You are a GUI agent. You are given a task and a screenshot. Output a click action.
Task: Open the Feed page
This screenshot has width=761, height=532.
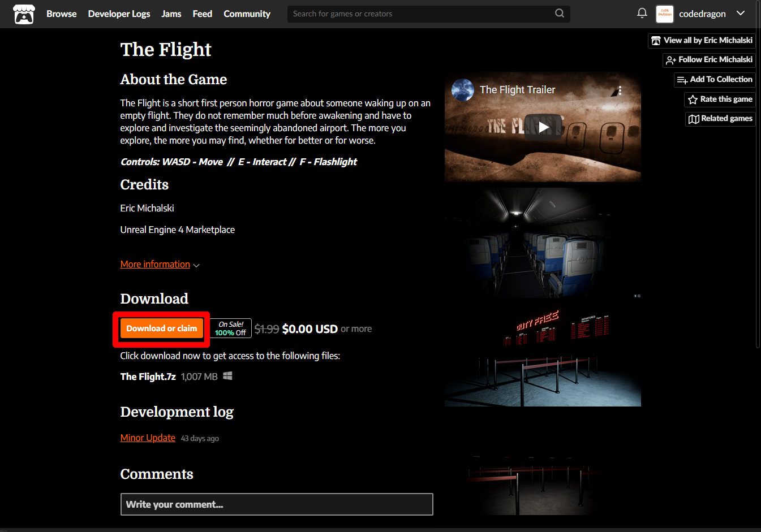(x=202, y=14)
